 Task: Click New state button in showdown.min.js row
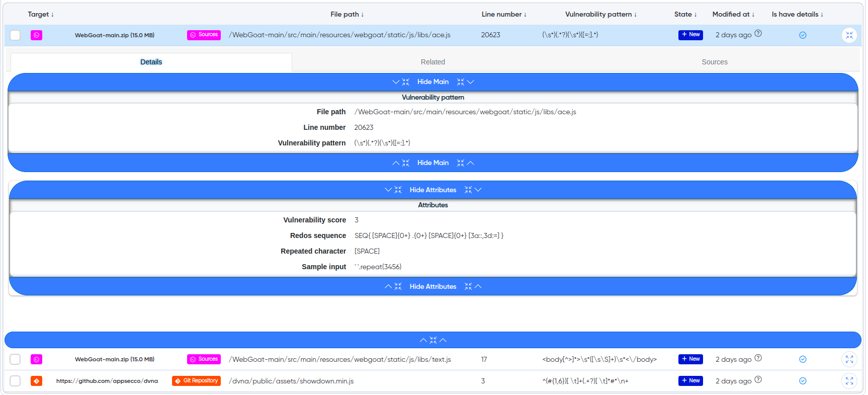click(x=690, y=381)
